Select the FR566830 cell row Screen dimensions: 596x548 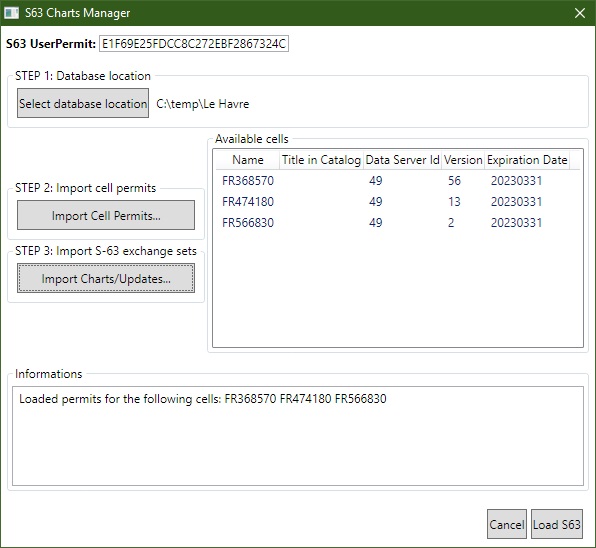(x=398, y=222)
